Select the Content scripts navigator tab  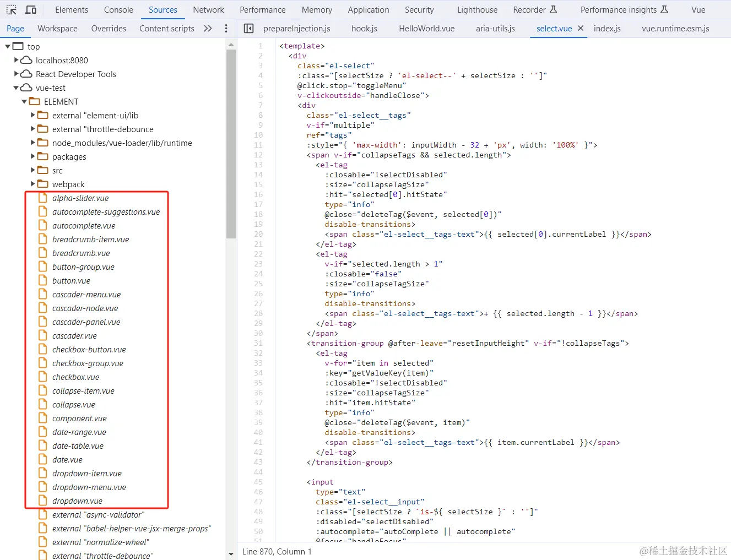click(x=167, y=29)
